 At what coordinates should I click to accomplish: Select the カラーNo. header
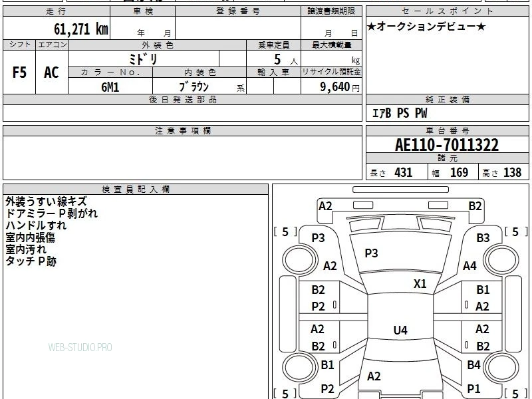[x=110, y=72]
